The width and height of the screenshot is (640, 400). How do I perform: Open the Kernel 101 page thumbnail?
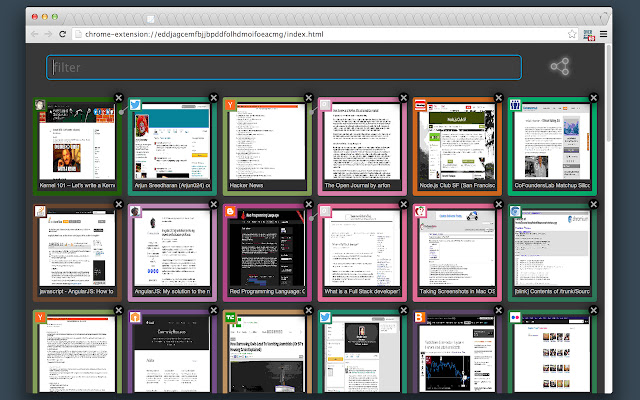pyautogui.click(x=77, y=141)
